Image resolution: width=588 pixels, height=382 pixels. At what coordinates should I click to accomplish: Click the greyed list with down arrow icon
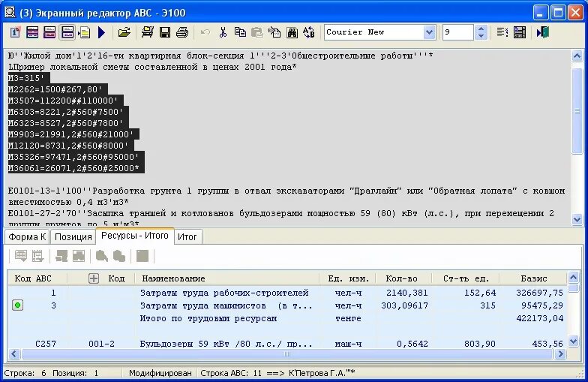pos(37,256)
